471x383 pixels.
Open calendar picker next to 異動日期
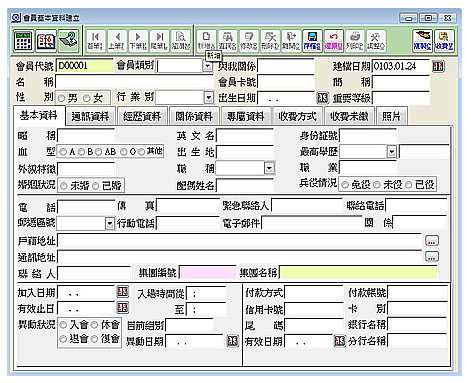pos(233,341)
